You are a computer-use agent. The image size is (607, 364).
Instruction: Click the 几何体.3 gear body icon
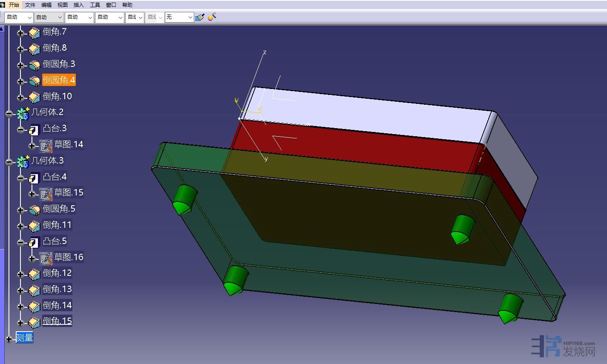[23, 161]
